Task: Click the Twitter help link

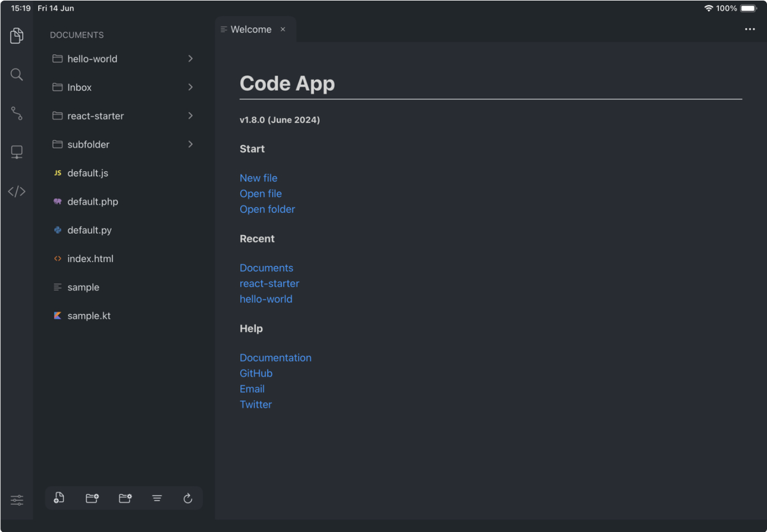Action: pyautogui.click(x=255, y=404)
